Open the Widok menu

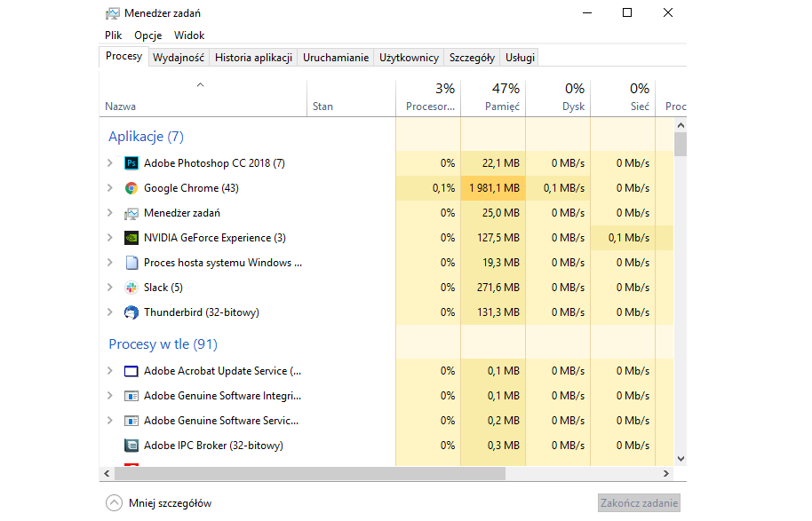coord(189,36)
